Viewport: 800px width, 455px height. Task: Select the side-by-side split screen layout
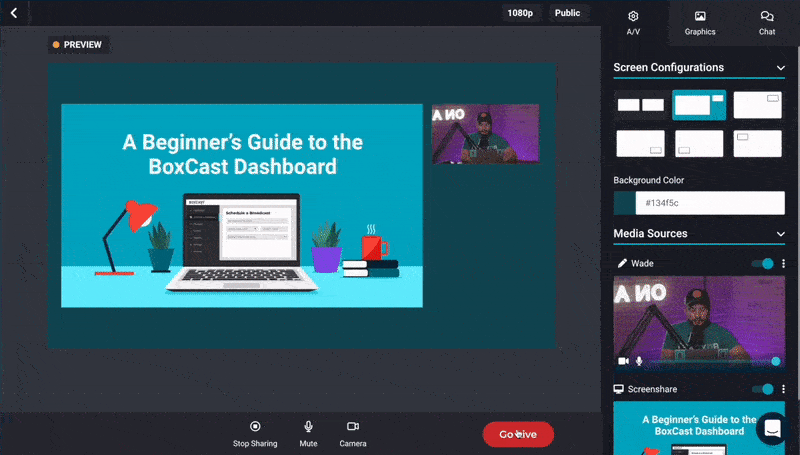tap(640, 105)
